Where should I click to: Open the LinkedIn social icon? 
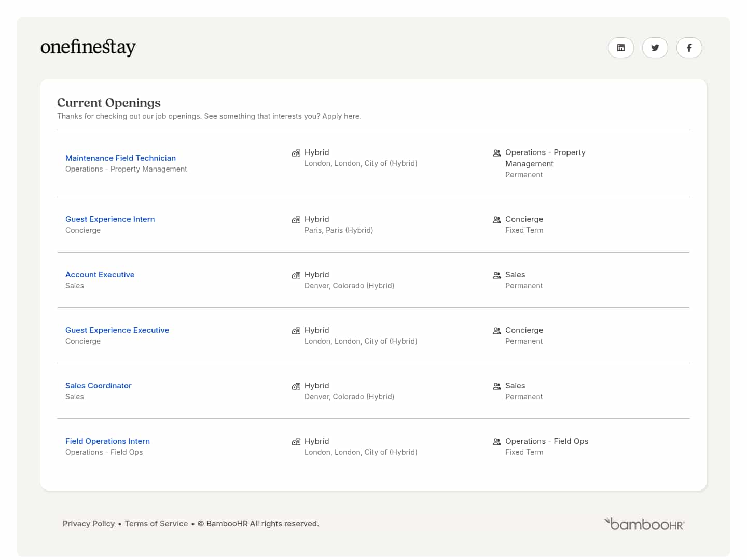point(620,48)
